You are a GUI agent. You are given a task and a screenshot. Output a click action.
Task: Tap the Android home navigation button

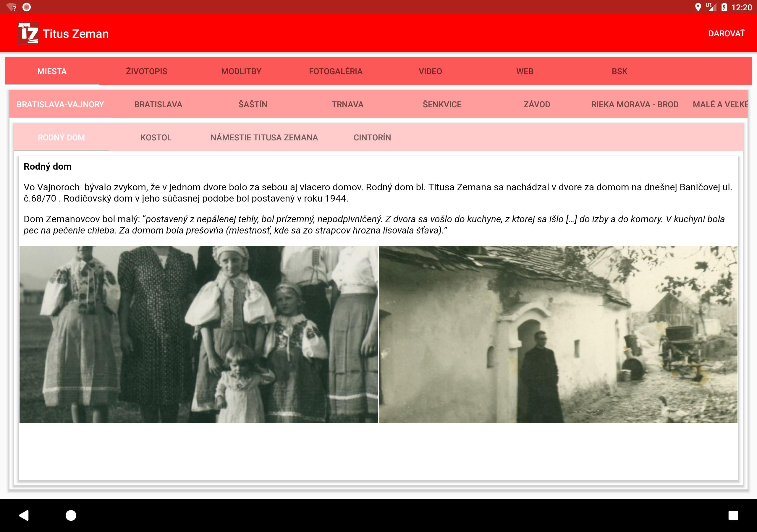pyautogui.click(x=71, y=515)
